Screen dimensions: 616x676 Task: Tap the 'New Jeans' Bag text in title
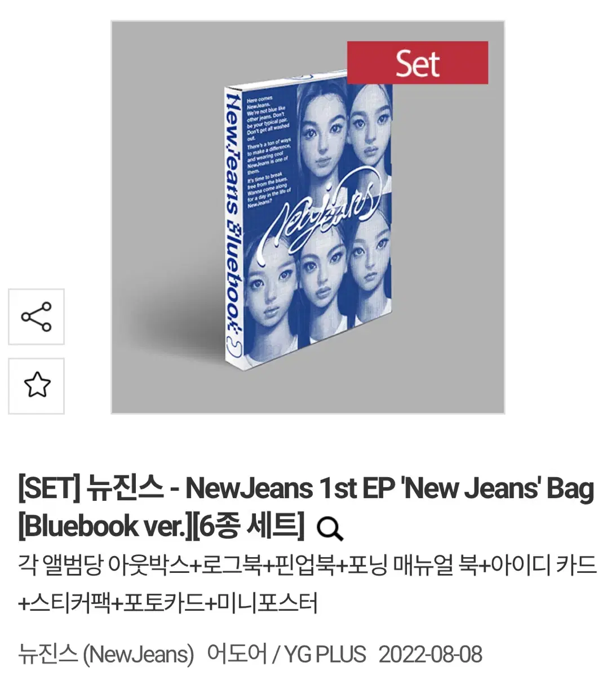click(x=497, y=488)
